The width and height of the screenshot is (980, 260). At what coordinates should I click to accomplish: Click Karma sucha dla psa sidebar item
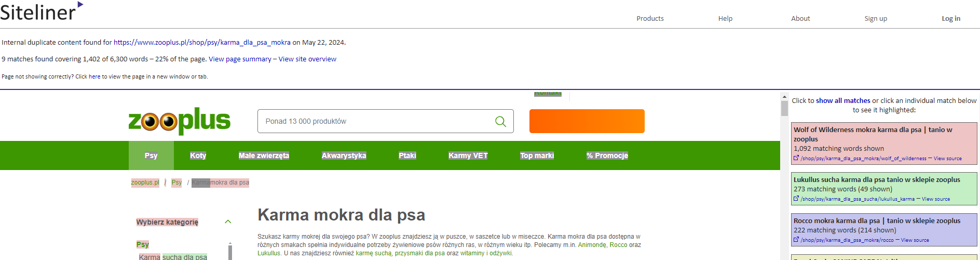click(x=173, y=257)
